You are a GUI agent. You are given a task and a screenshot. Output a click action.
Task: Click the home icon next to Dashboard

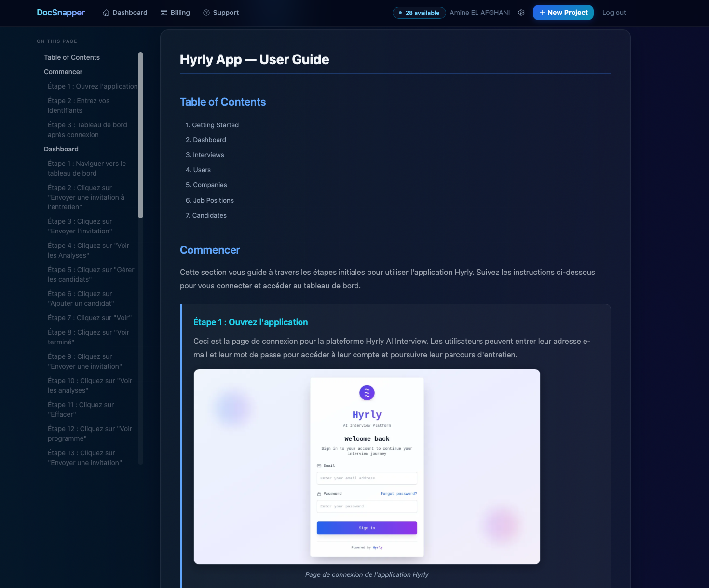tap(106, 13)
